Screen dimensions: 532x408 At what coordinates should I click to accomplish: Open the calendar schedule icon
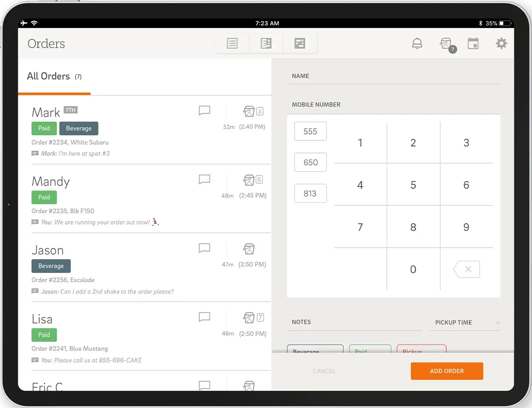[x=473, y=43]
